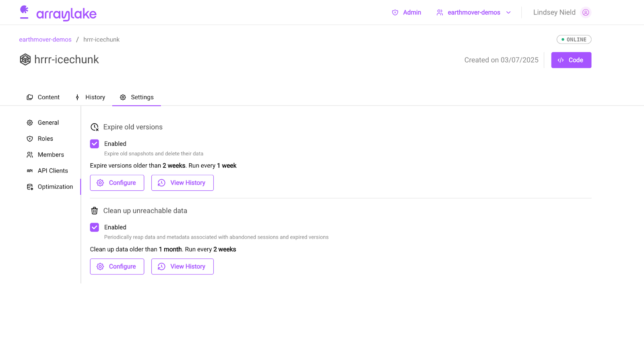Follow the earthmover-demos breadcrumb link
Screen dimensions: 644x339
[45, 40]
